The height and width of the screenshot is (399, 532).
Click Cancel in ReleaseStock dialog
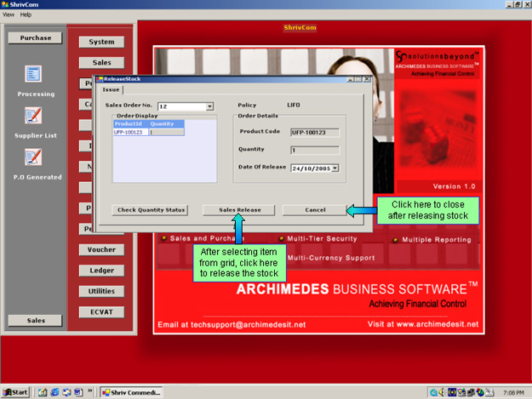315,209
